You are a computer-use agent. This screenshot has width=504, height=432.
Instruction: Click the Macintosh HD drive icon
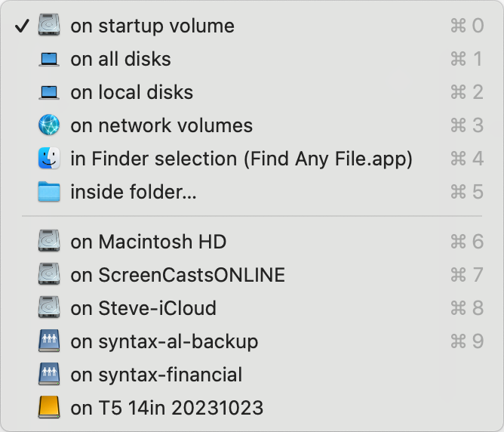(x=49, y=242)
